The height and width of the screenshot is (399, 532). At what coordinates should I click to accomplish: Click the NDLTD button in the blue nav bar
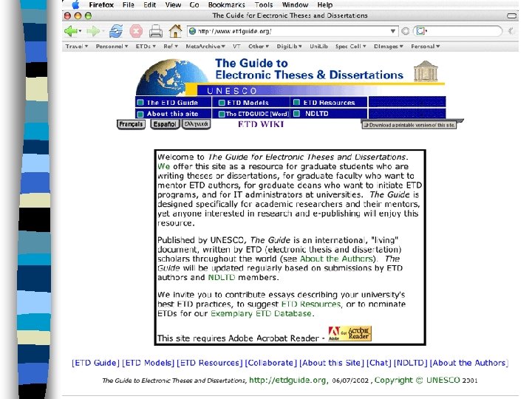328,114
